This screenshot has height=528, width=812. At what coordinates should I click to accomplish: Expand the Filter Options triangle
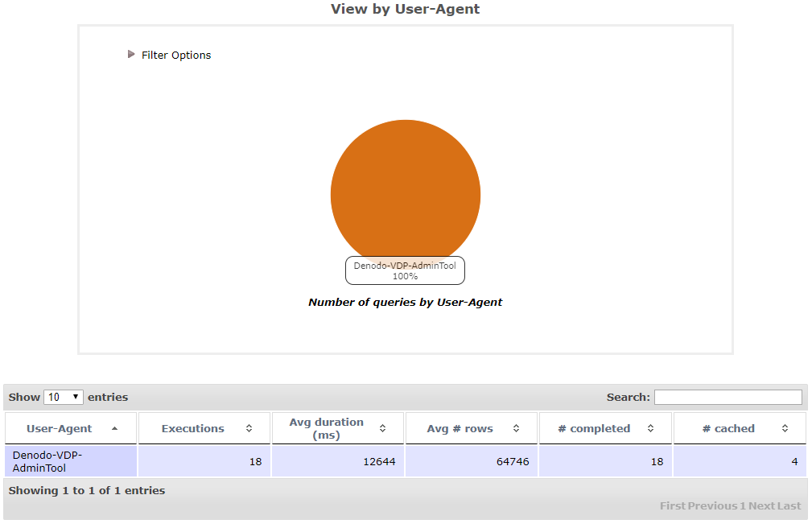coord(131,55)
